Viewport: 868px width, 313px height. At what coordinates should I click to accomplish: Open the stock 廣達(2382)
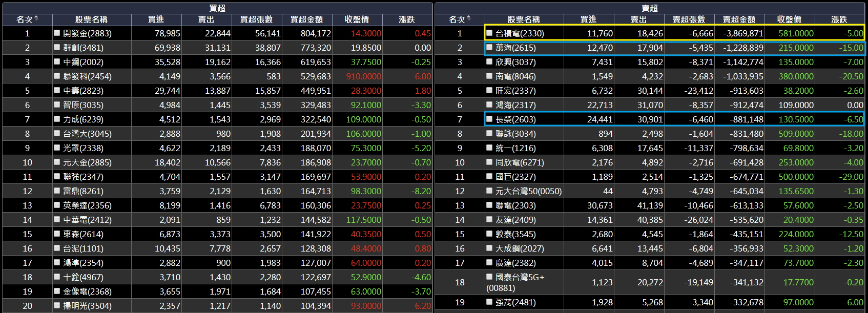(515, 263)
